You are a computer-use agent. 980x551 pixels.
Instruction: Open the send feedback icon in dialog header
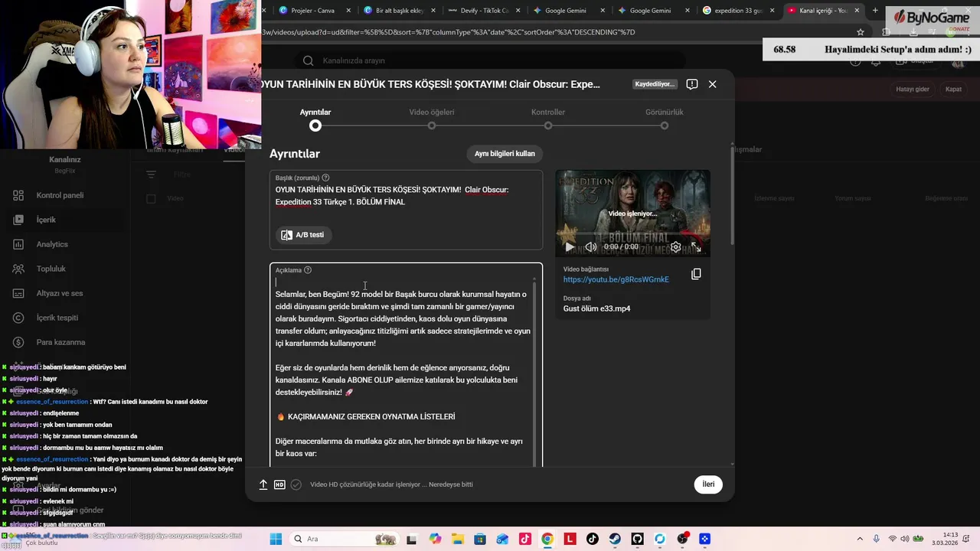click(x=692, y=84)
